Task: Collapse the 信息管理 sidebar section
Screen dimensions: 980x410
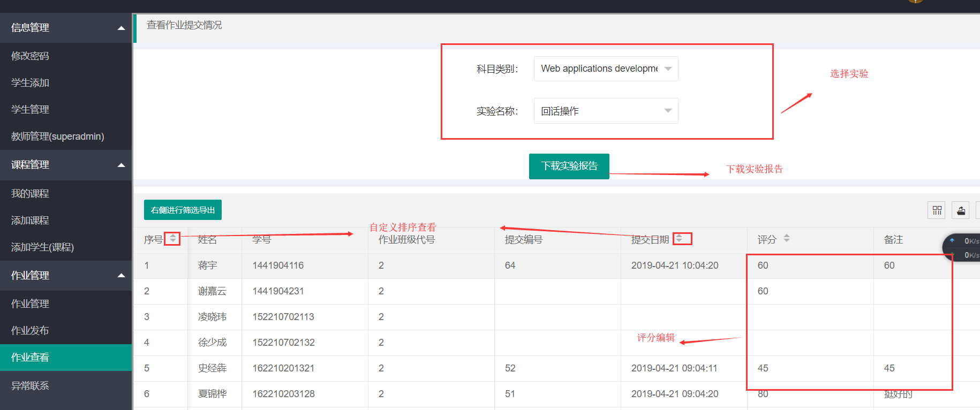Action: click(x=66, y=28)
